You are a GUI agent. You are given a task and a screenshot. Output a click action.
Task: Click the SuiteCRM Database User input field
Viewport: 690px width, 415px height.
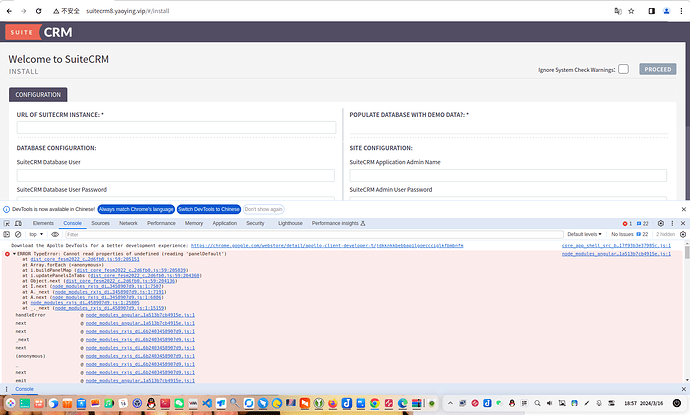click(176, 175)
